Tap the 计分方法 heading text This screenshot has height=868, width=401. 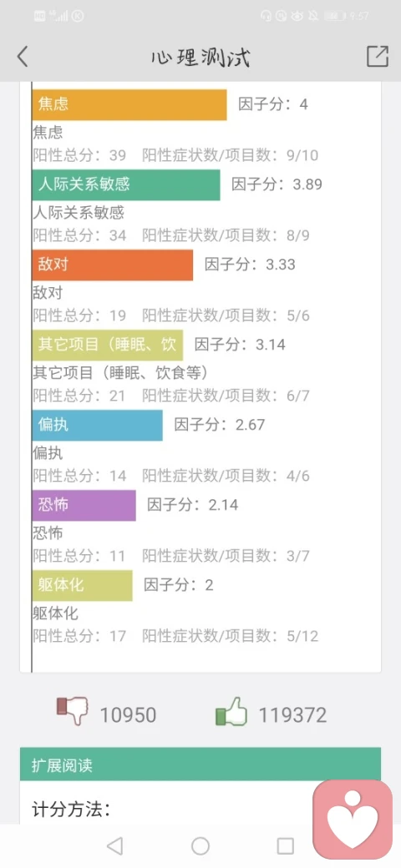[72, 810]
